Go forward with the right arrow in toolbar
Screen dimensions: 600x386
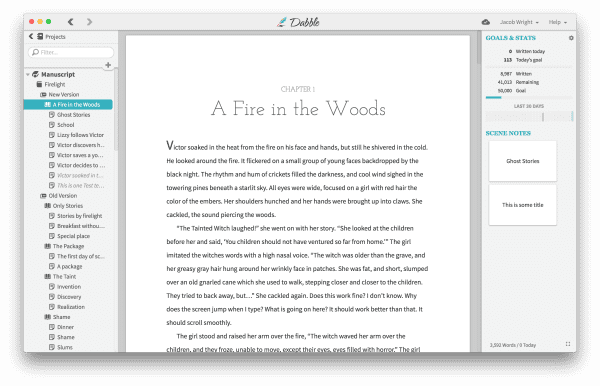[x=89, y=22]
